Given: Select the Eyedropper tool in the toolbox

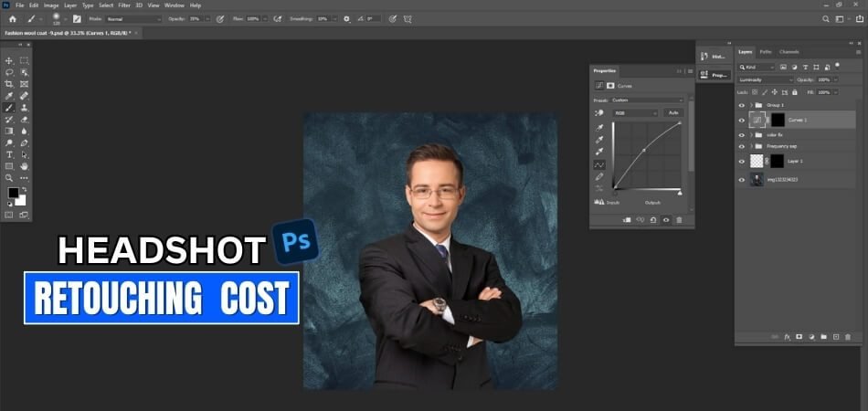Looking at the screenshot, I should (x=9, y=96).
